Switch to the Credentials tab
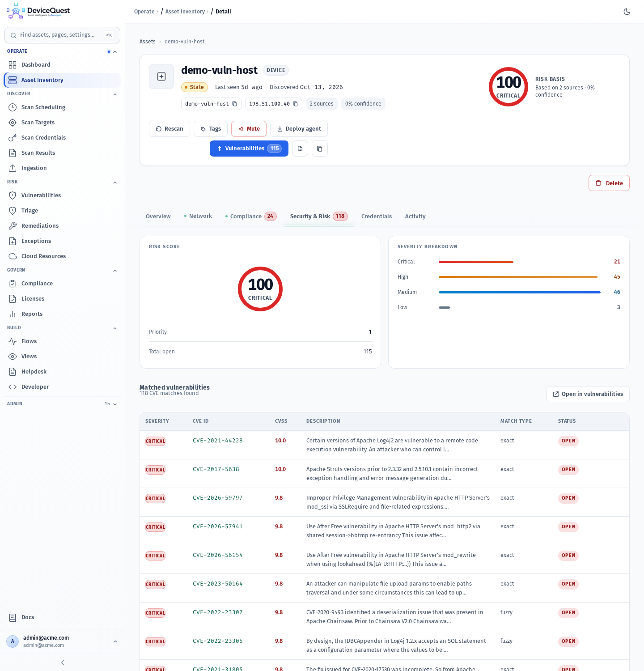The height and width of the screenshot is (671, 644). click(377, 217)
